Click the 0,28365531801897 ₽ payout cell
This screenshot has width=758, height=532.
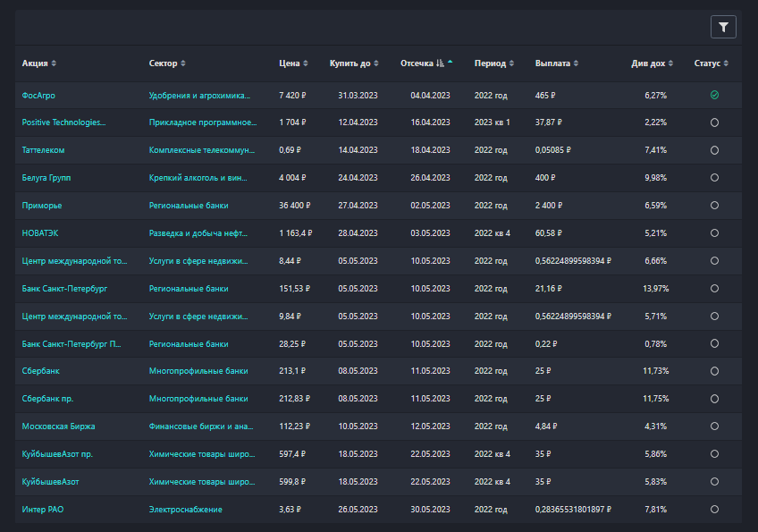coord(573,510)
